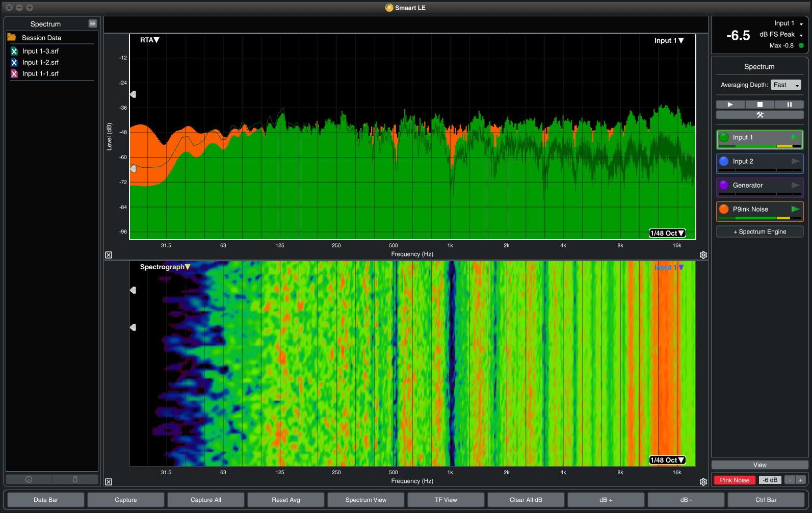Screen dimensions: 812x513
Task: Click upper spectrograph range marker
Action: pyautogui.click(x=133, y=290)
